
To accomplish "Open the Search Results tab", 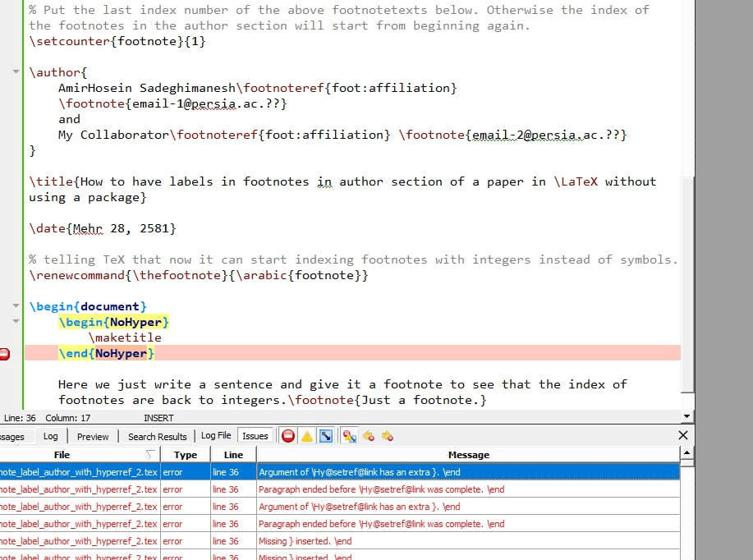I will (x=157, y=436).
